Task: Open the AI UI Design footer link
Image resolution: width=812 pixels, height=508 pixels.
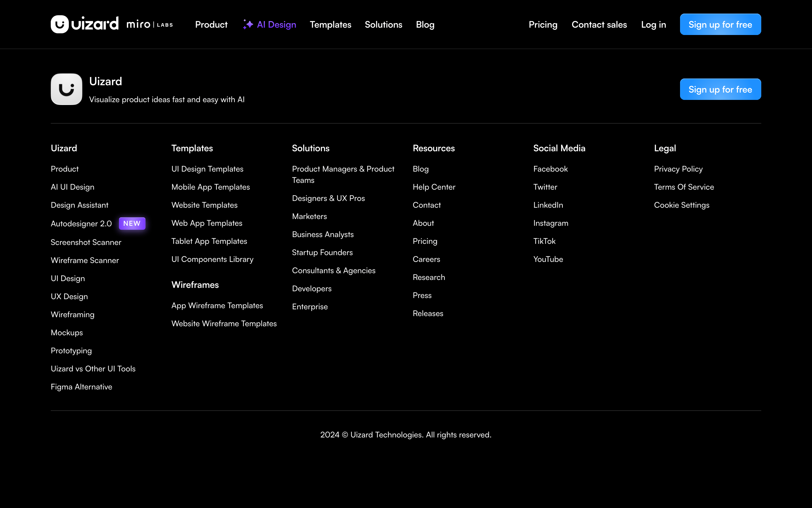Action: pyautogui.click(x=72, y=187)
